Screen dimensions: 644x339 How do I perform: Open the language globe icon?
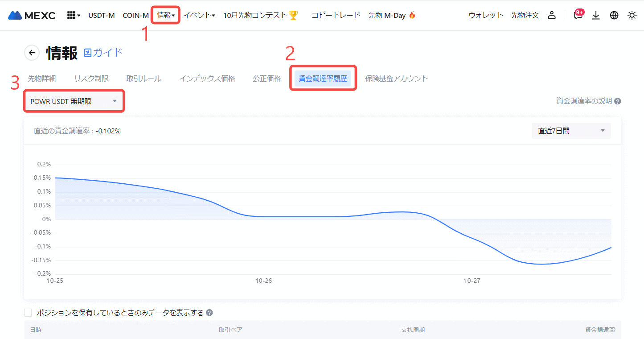[614, 16]
